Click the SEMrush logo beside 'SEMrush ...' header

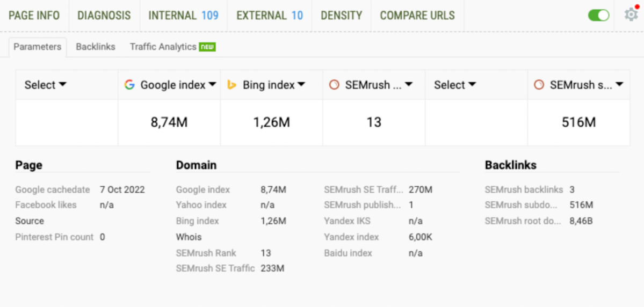point(334,85)
